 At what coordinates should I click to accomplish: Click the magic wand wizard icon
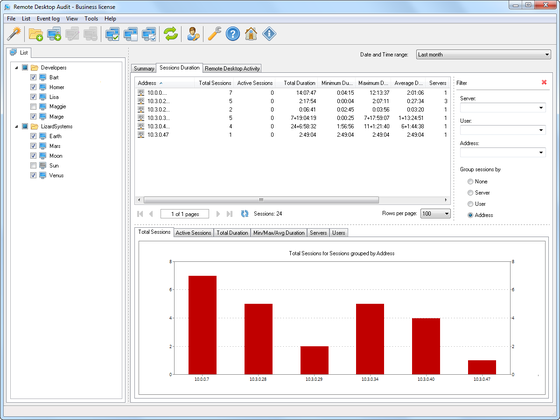point(14,34)
